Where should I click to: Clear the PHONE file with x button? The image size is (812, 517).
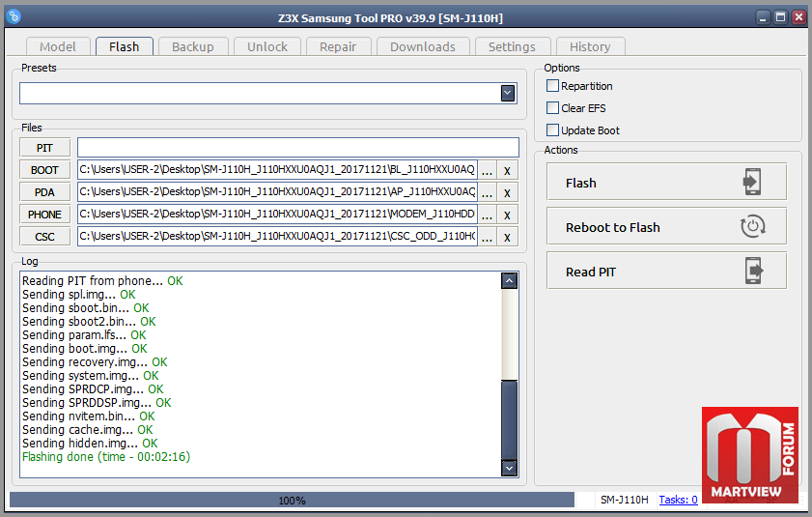pos(508,215)
